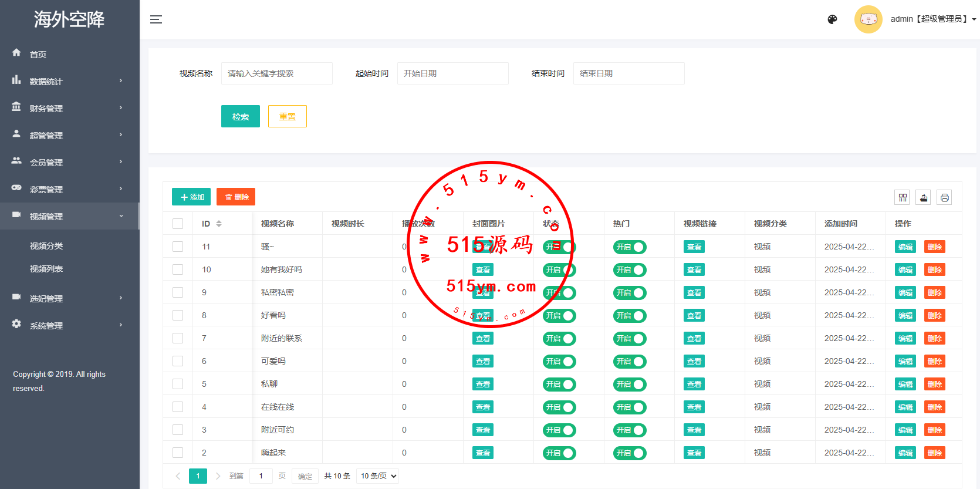980x489 pixels.
Task: Open 视频列表 submenu item
Action: [46, 269]
